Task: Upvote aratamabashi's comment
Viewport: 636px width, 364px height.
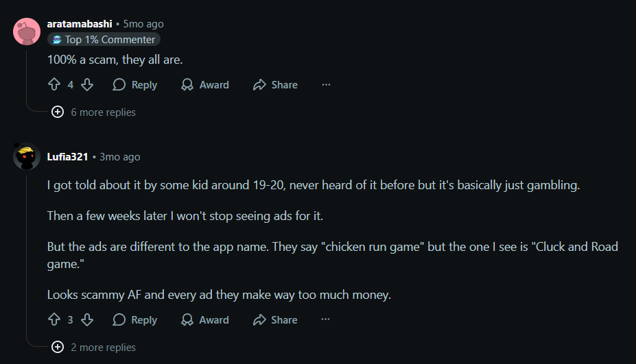Action: pos(54,85)
